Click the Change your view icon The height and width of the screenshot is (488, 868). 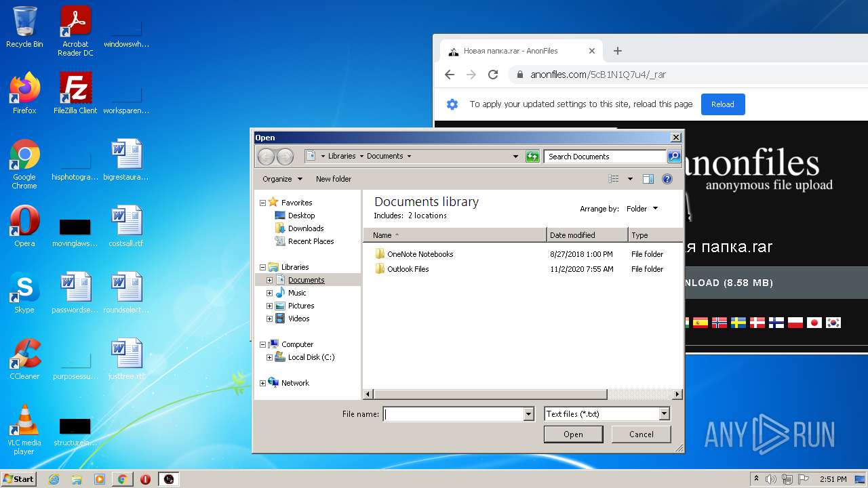click(x=614, y=179)
